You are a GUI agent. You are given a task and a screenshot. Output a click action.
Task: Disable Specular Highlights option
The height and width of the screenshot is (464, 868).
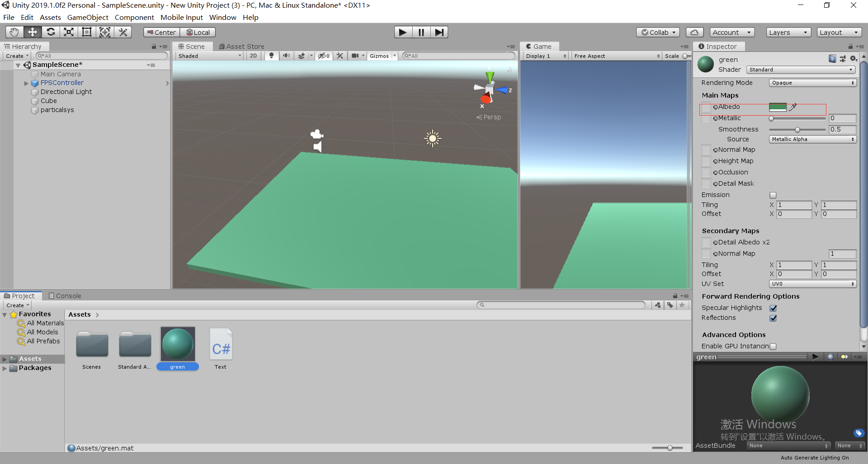[x=774, y=308]
